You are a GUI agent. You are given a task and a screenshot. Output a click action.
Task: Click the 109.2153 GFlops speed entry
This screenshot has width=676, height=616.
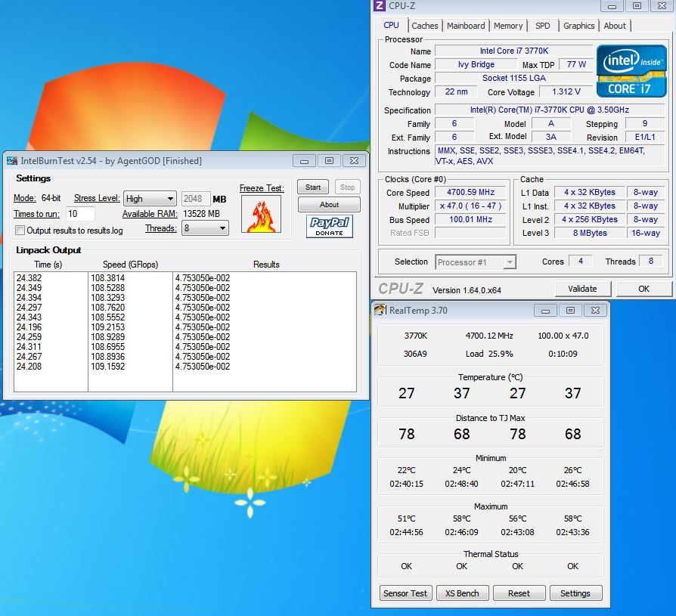click(x=108, y=327)
